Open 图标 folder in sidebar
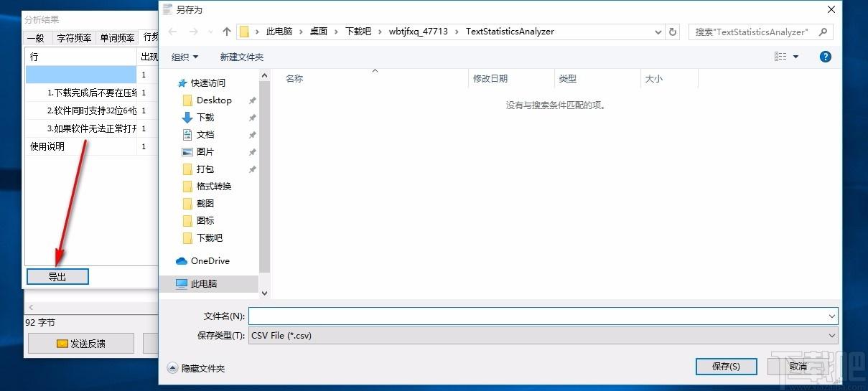868x391 pixels. pos(205,220)
